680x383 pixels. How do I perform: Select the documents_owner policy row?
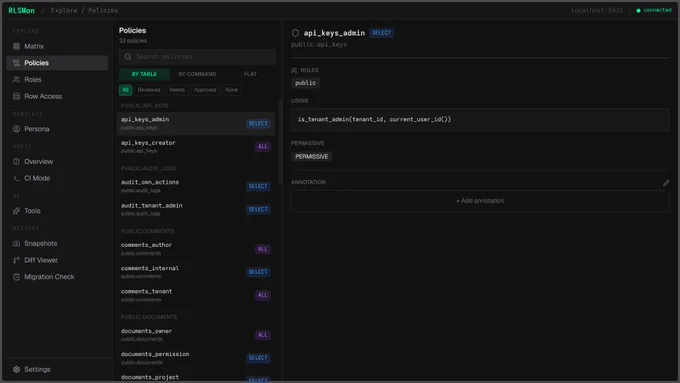196,335
